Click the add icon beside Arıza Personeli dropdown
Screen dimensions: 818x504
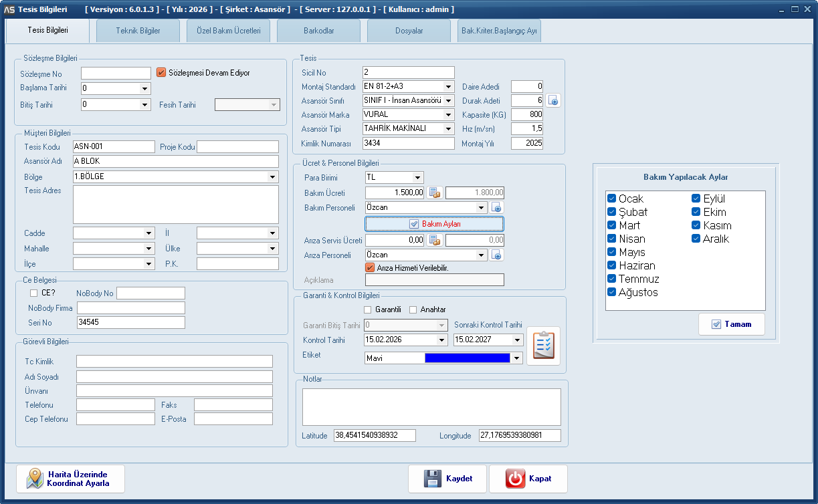496,255
